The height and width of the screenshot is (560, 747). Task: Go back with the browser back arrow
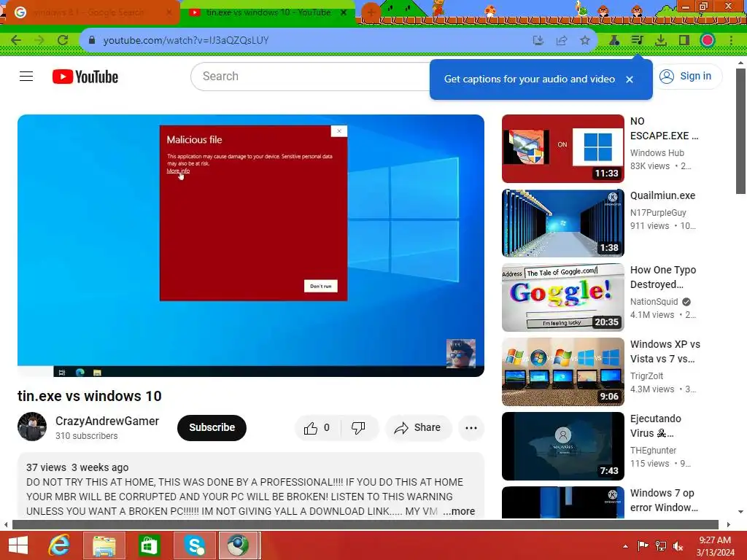tap(16, 41)
